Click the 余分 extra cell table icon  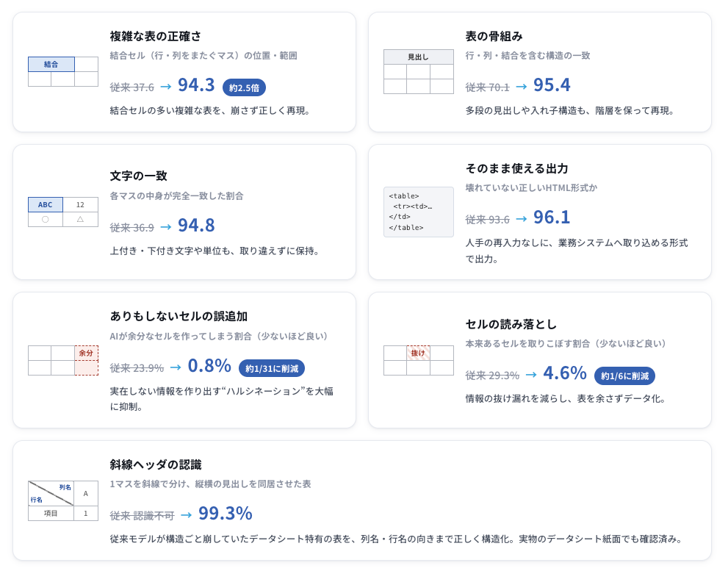(x=63, y=360)
